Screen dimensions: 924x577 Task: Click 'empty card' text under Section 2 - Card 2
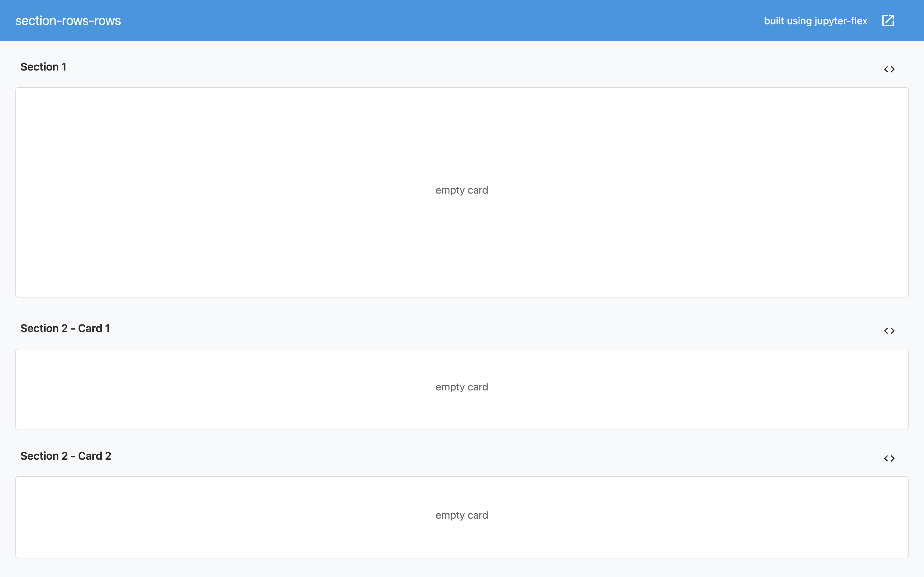coord(462,515)
